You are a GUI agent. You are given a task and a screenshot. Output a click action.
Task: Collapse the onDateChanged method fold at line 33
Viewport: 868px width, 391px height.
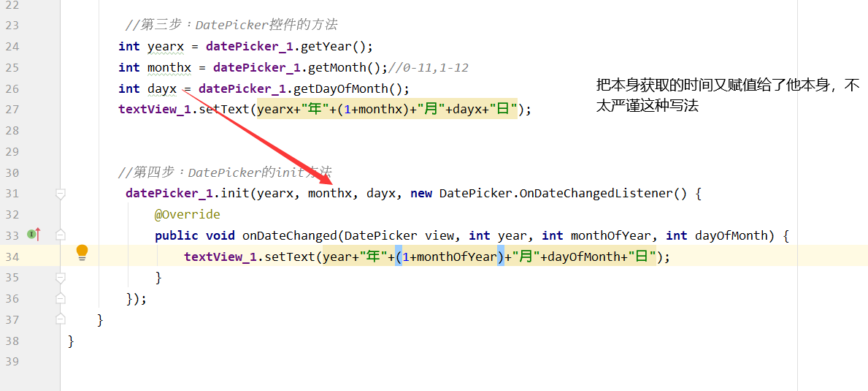tap(61, 235)
